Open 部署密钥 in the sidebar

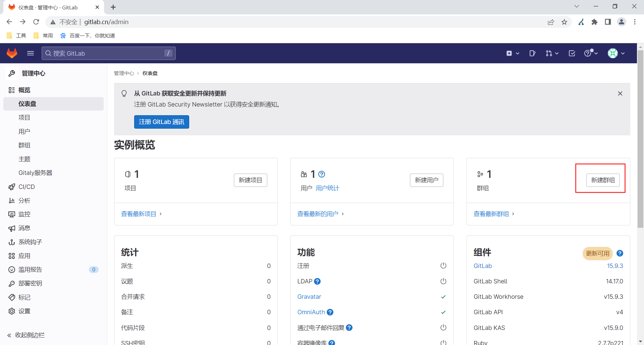[54, 283]
